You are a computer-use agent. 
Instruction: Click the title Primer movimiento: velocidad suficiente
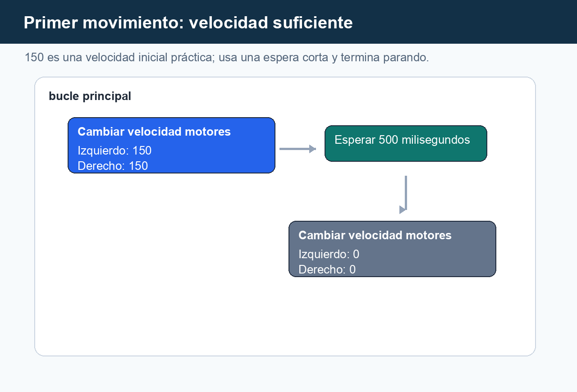pyautogui.click(x=188, y=22)
